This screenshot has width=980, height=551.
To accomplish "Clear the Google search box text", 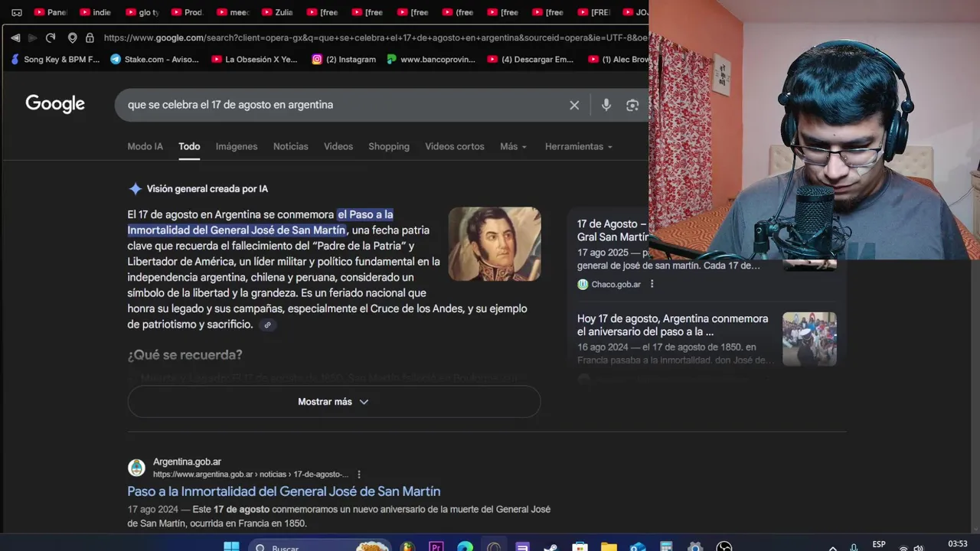I will coord(574,105).
